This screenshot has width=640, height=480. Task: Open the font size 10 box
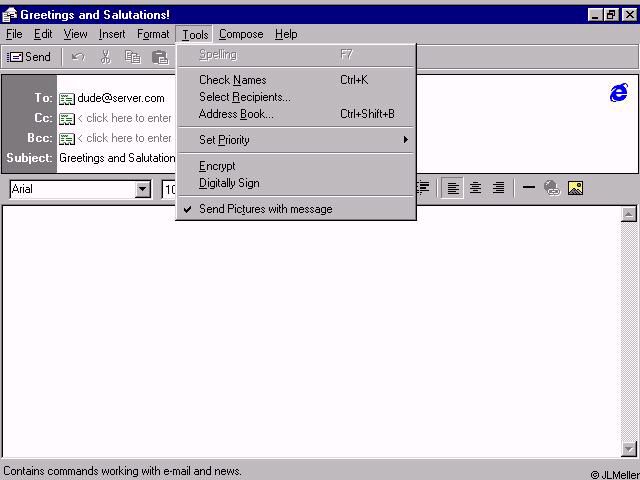169,190
